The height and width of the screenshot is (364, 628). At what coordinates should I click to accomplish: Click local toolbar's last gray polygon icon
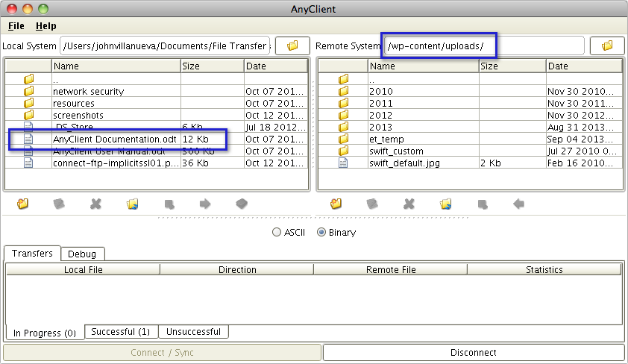242,204
